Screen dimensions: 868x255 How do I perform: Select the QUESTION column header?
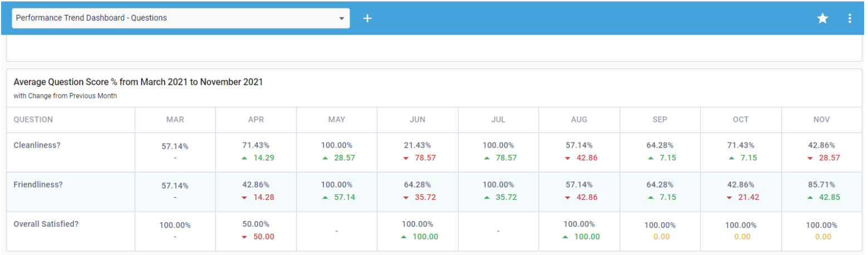33,120
